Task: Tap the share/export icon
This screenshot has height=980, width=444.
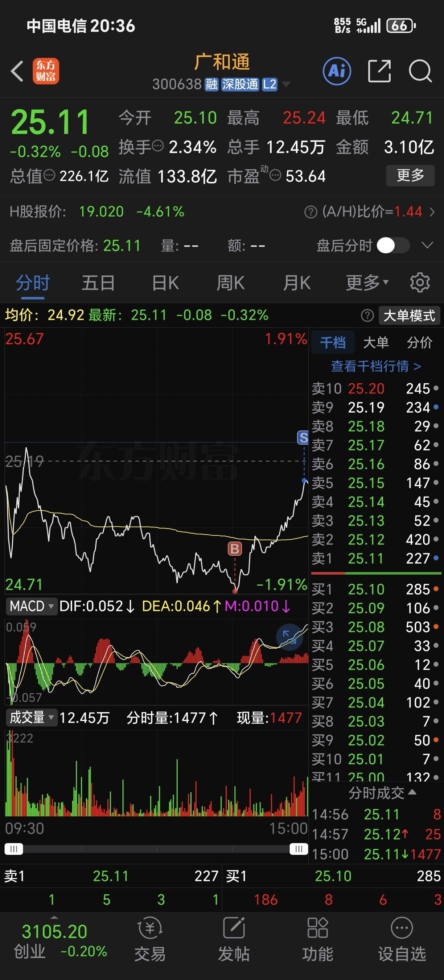Action: click(x=379, y=71)
